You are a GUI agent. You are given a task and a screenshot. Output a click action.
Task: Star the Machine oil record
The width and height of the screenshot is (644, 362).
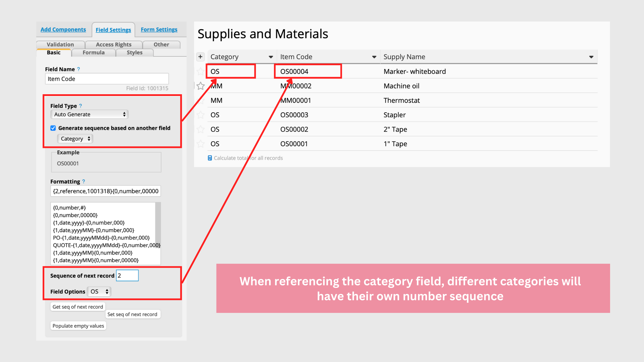(201, 86)
